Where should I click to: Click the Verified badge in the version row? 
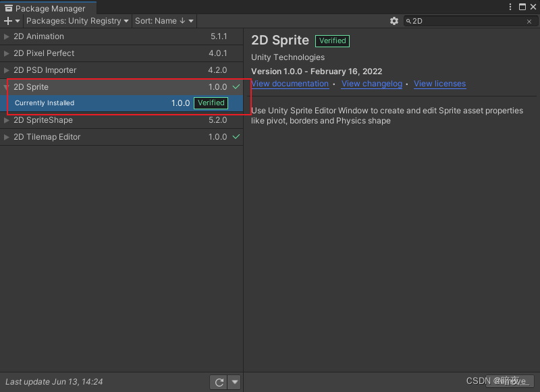(x=211, y=103)
